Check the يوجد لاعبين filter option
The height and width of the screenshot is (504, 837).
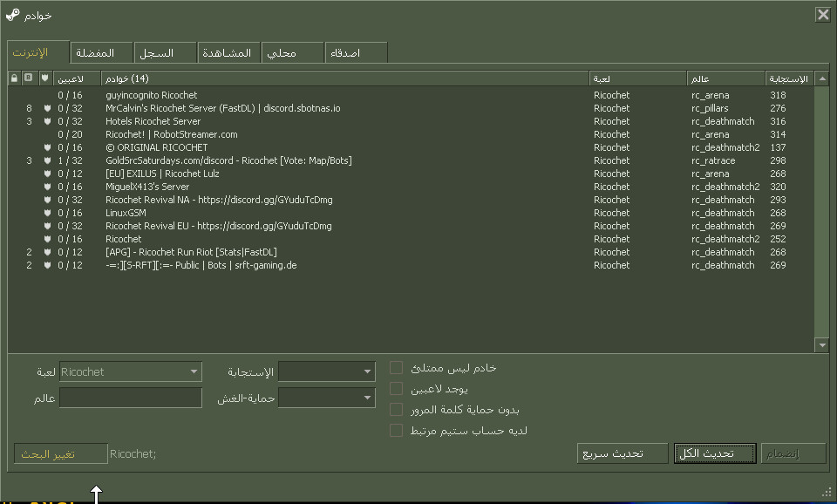pos(395,388)
